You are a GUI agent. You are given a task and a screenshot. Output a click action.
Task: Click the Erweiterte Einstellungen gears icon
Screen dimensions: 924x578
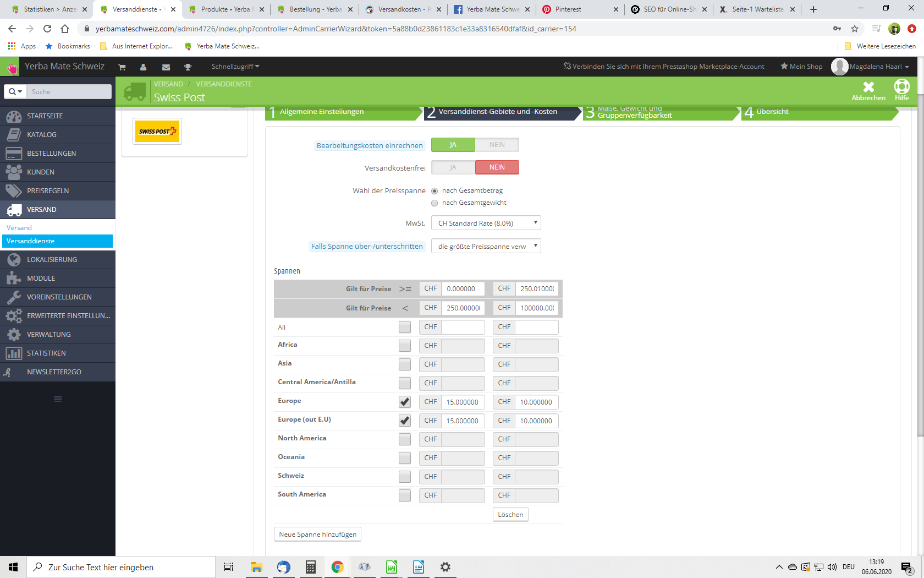pos(14,316)
